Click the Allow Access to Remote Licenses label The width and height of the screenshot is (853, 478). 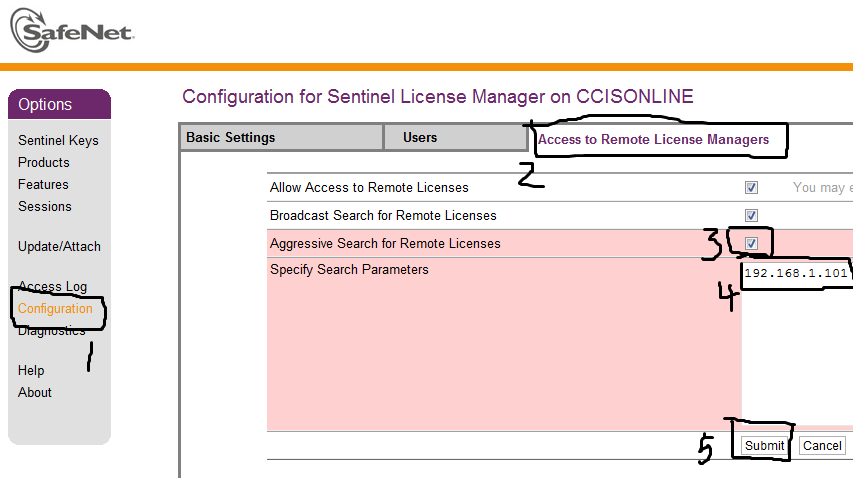click(x=369, y=188)
